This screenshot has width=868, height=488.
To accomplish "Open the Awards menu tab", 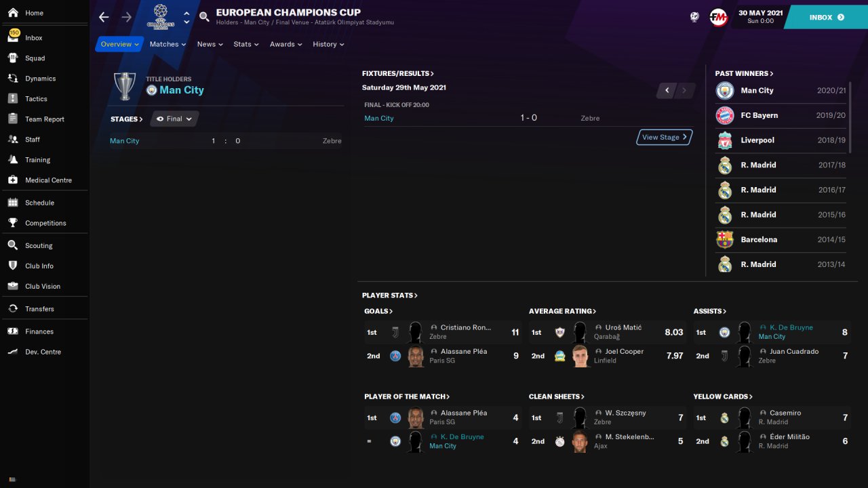I will click(x=285, y=44).
